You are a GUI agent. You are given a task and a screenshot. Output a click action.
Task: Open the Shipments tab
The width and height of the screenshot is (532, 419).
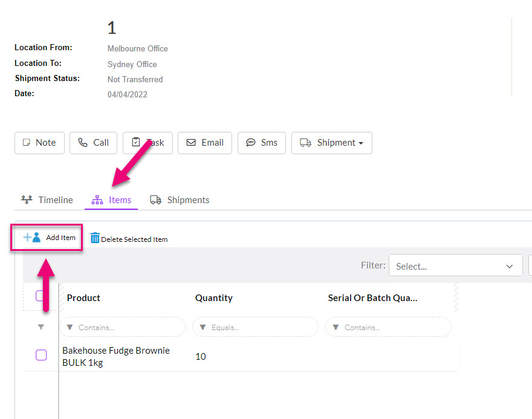180,200
